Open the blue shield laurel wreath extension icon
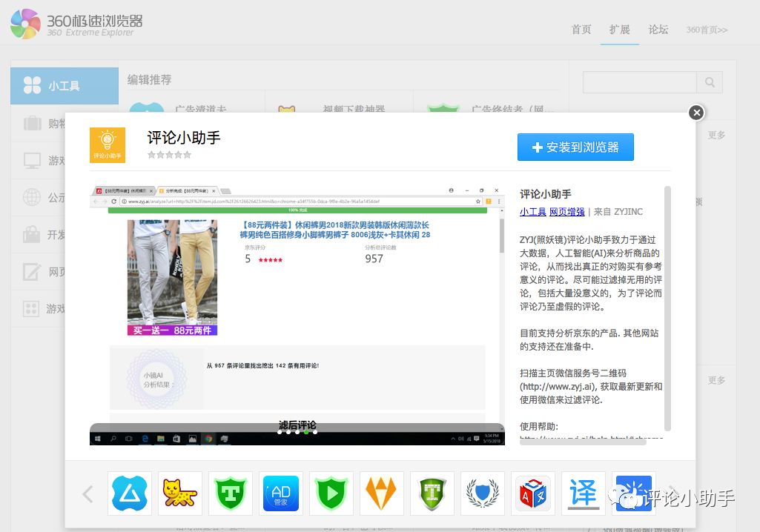760x532 pixels. pos(482,493)
